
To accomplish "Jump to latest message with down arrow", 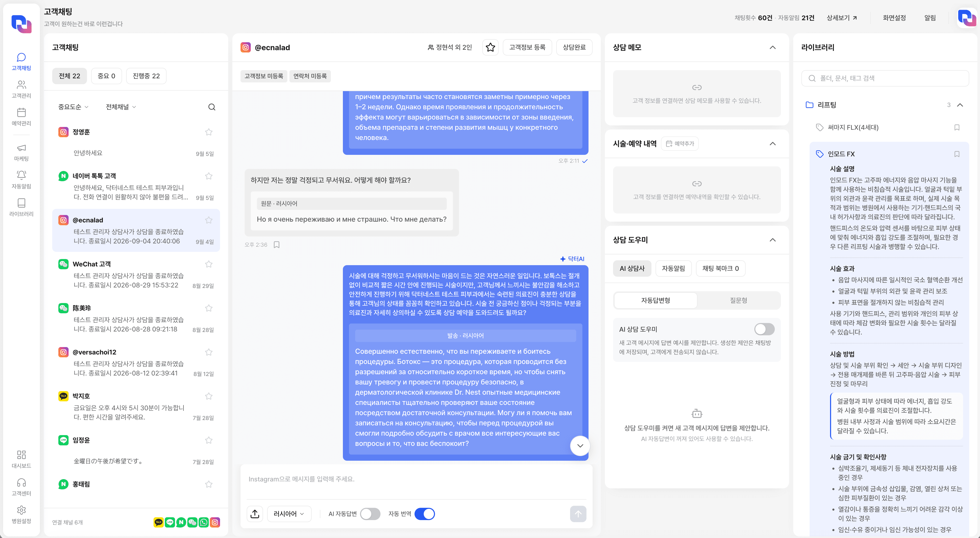I will coord(580,446).
